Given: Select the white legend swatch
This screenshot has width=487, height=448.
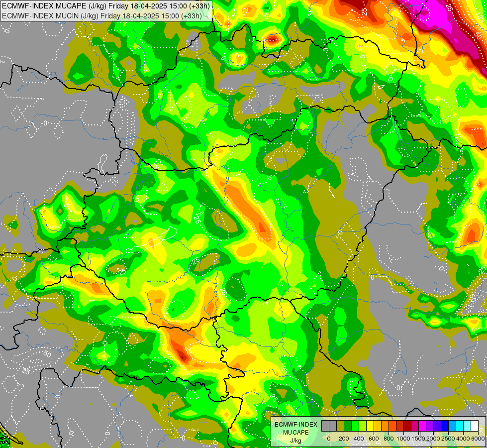Looking at the screenshot, I should point(475,426).
